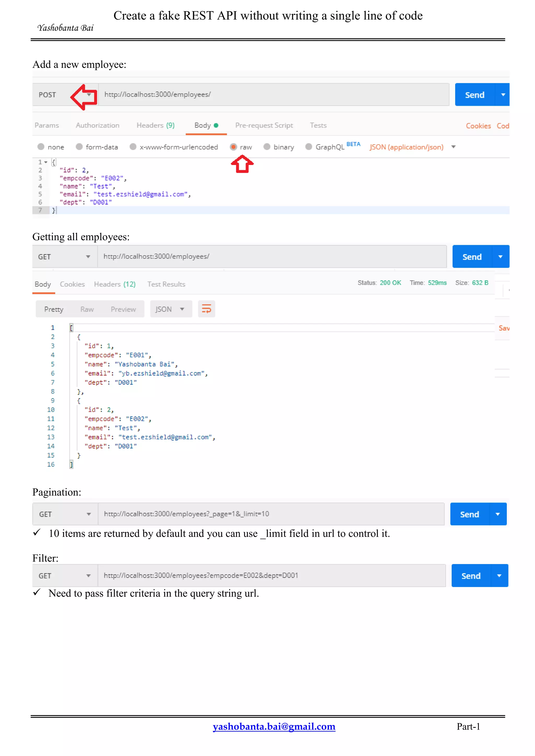Select the form-data radio option
The image size is (535, 756).
click(79, 147)
